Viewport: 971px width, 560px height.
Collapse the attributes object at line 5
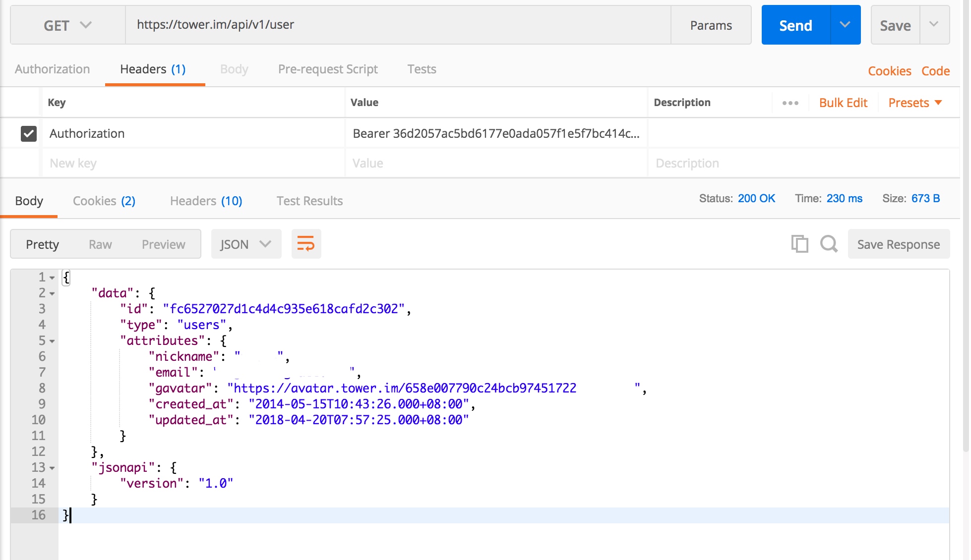(x=53, y=341)
